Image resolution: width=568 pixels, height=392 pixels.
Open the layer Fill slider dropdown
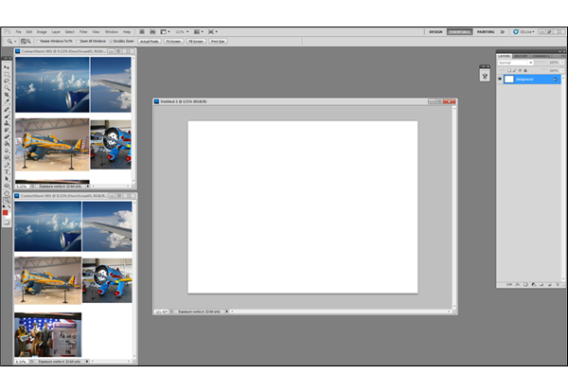click(562, 70)
